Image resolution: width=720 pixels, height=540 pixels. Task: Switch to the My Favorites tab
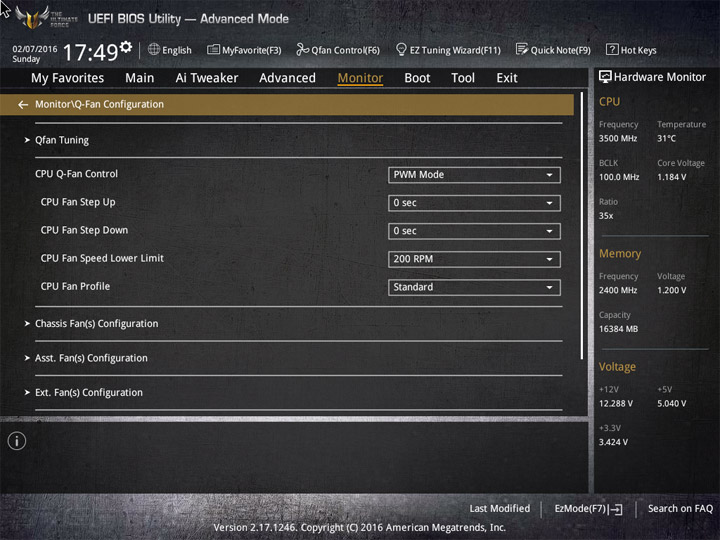click(x=68, y=78)
